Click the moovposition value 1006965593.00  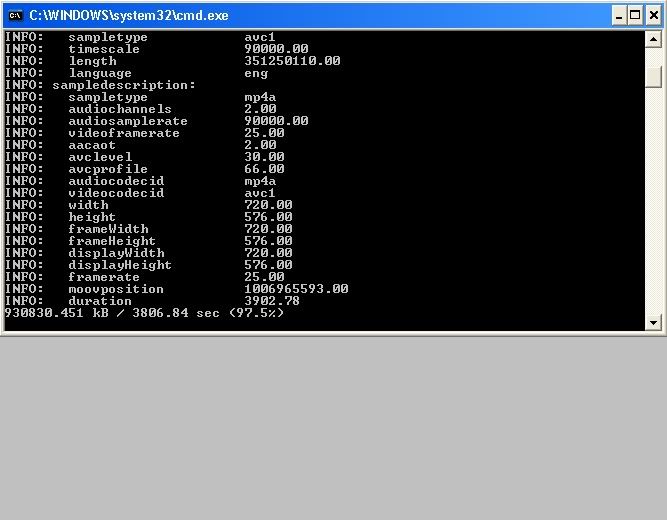click(x=296, y=289)
